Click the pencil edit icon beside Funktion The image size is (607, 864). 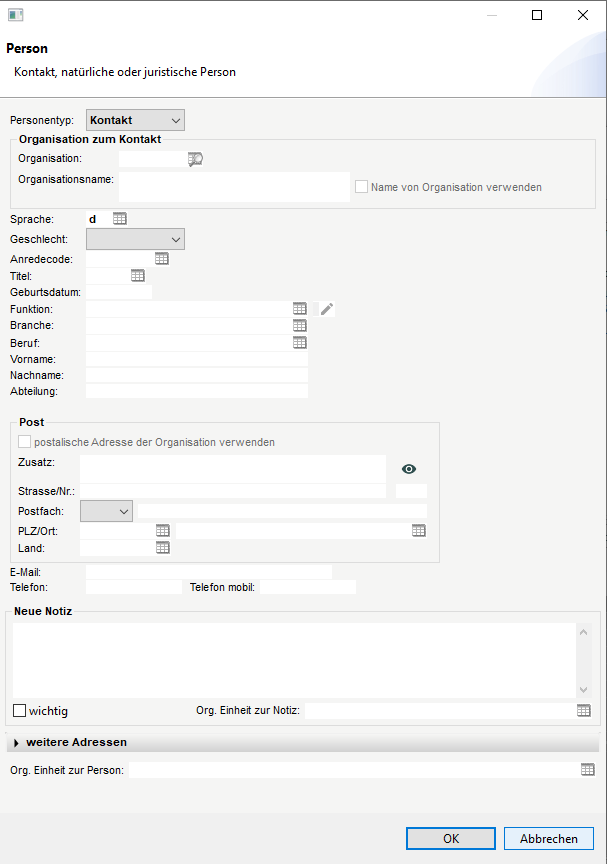click(x=327, y=309)
